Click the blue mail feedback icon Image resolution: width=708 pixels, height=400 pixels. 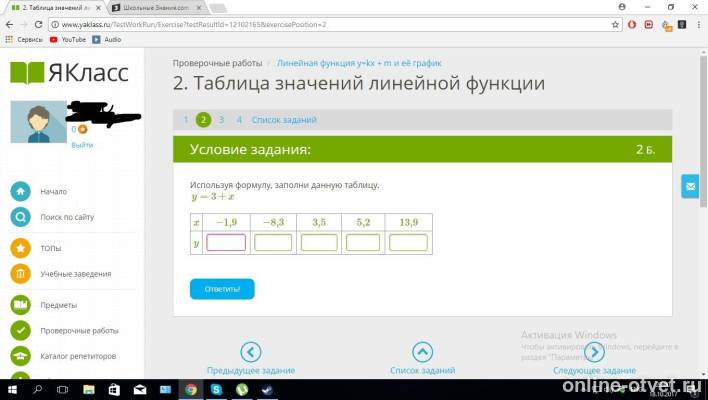(x=690, y=186)
